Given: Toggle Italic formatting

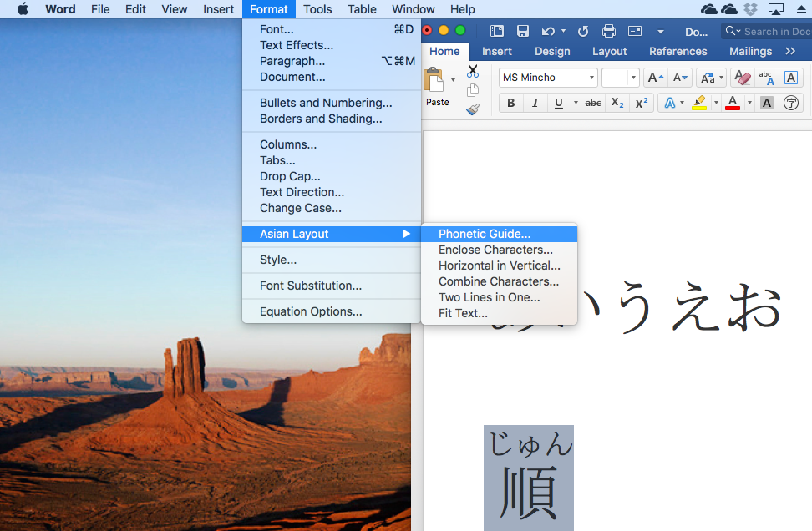Looking at the screenshot, I should [x=535, y=103].
